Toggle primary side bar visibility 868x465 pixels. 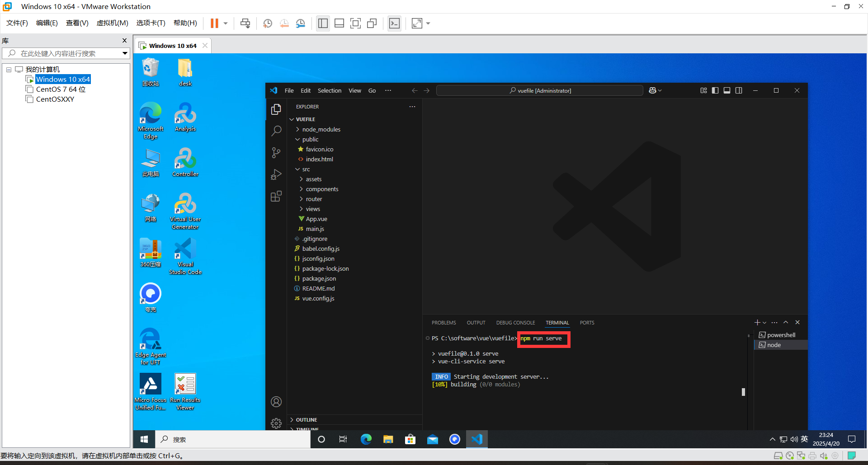point(715,90)
